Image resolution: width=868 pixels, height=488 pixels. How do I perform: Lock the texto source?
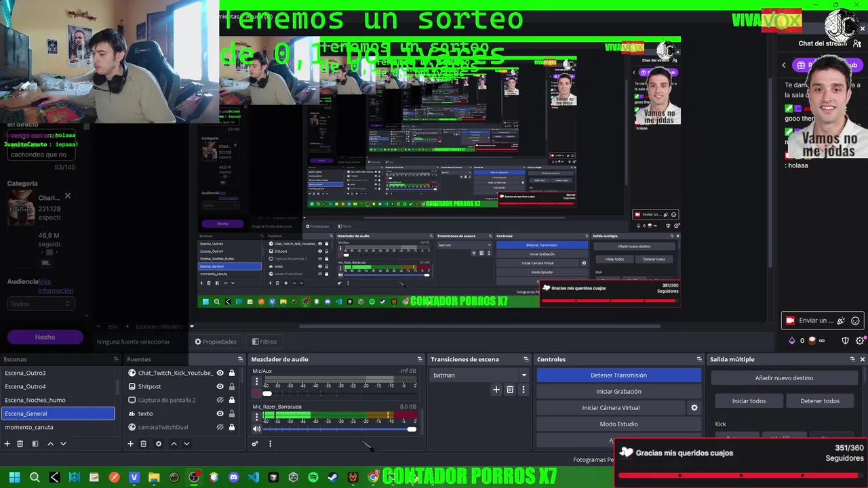point(232,413)
